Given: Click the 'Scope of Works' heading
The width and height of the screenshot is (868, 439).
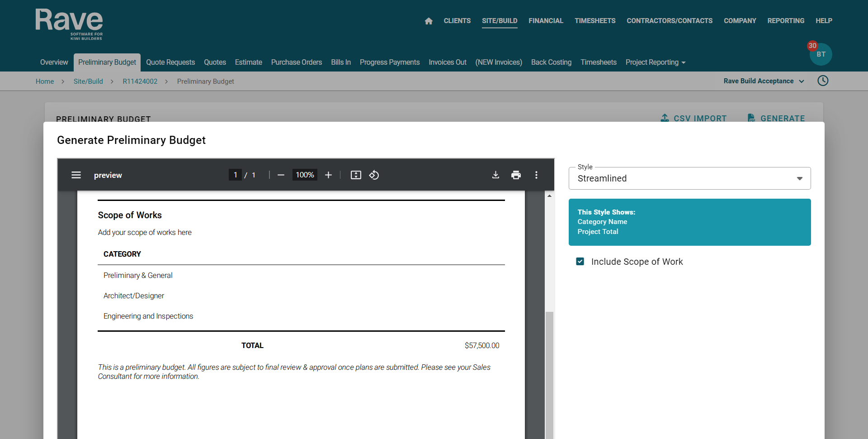Looking at the screenshot, I should tap(130, 215).
